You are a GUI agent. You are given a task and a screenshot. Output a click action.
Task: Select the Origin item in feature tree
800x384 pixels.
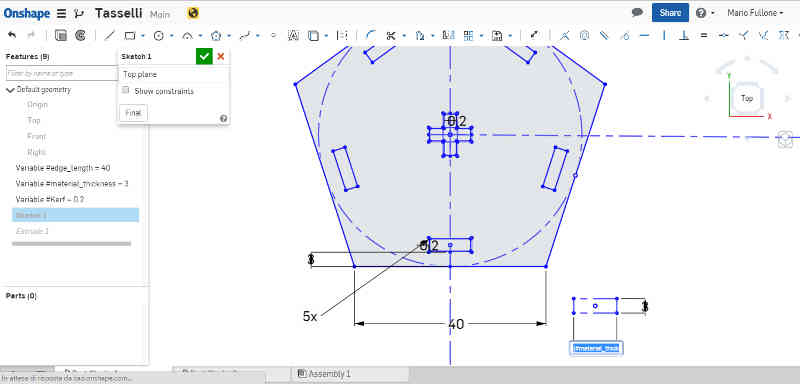pyautogui.click(x=37, y=105)
